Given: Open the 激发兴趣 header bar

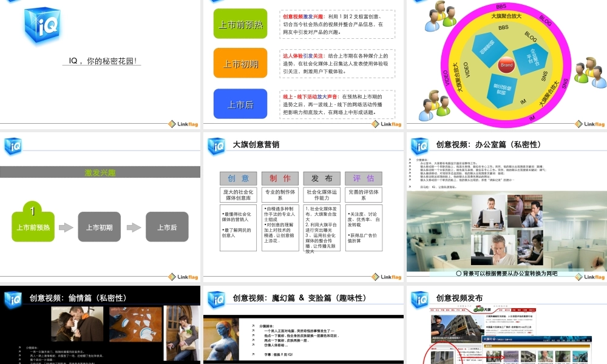Looking at the screenshot, I should click(100, 172).
